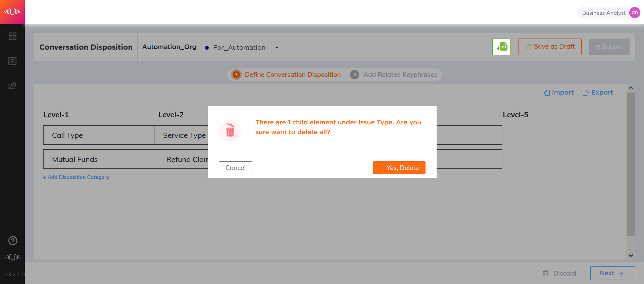Click the xls download icon
644x284 pixels.
click(501, 47)
